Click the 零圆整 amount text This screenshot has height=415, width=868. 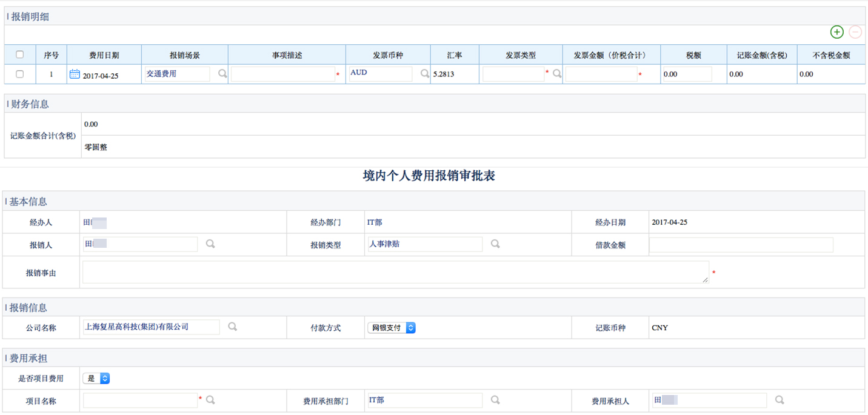tap(96, 147)
